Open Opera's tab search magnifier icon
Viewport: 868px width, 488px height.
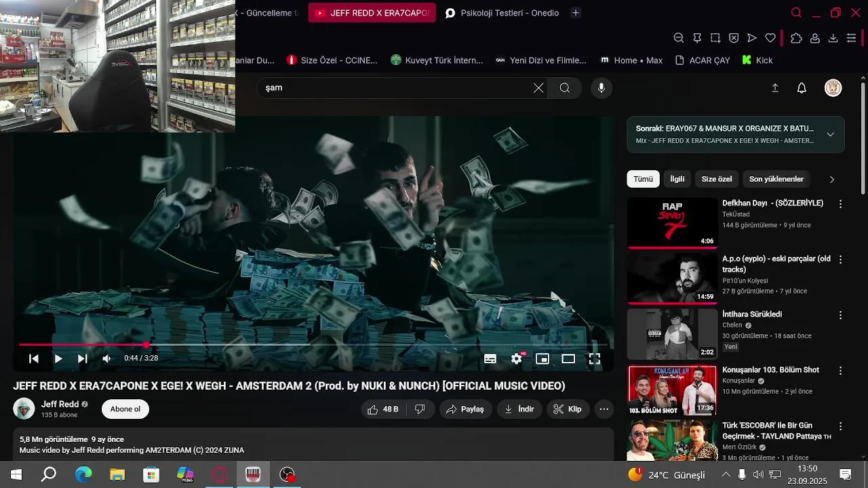[x=796, y=13]
